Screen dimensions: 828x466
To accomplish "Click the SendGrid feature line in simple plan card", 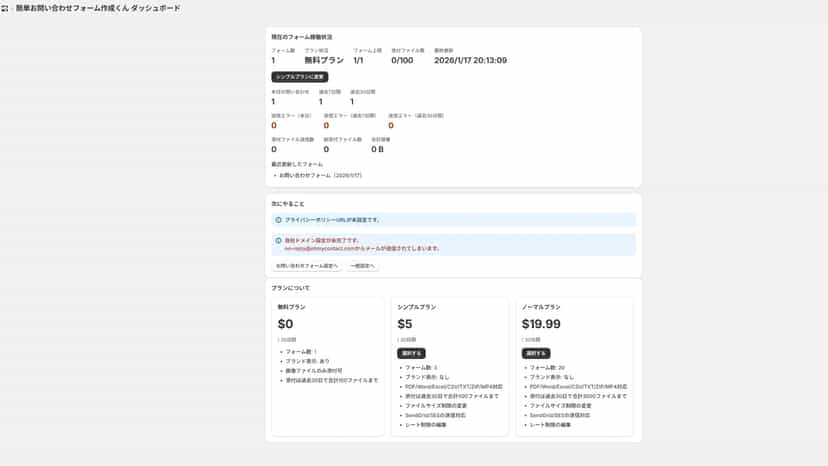I will point(436,415).
